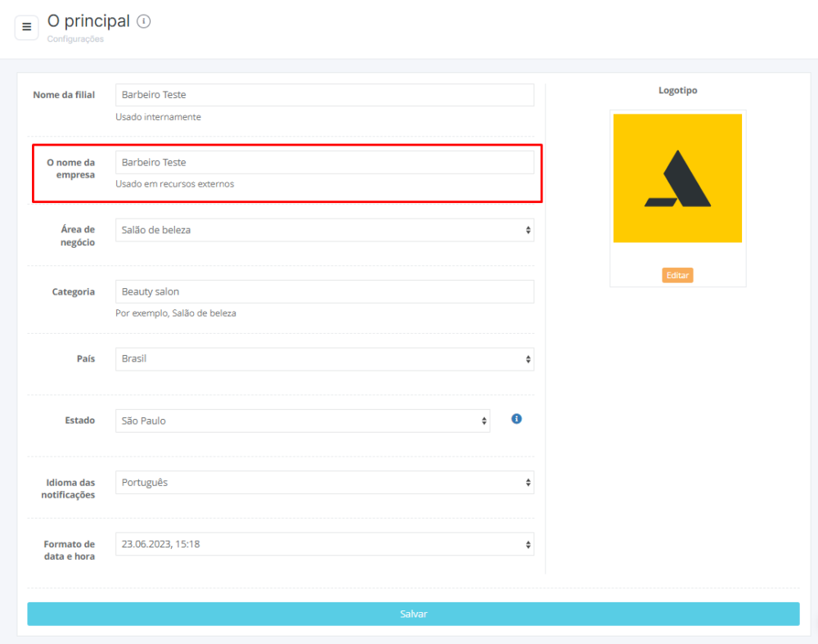Open the Formato de data e hora dropdown
The width and height of the screenshot is (818, 644).
[x=325, y=544]
